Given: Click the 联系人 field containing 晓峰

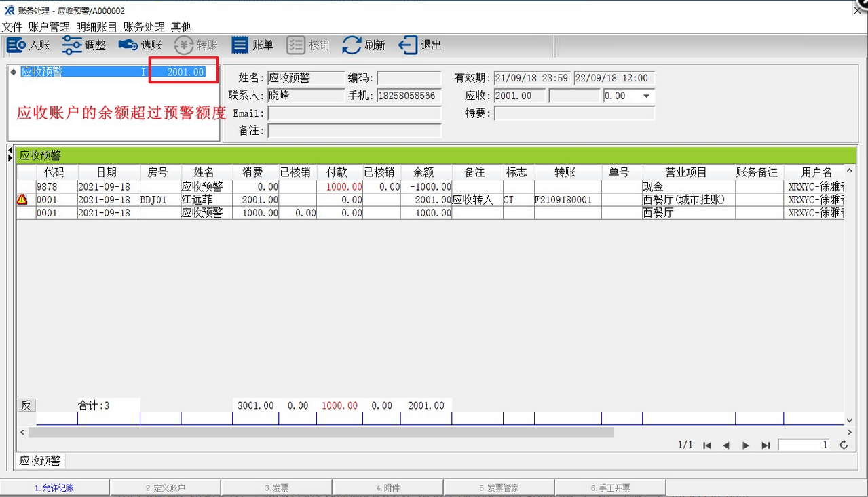Looking at the screenshot, I should (x=306, y=96).
